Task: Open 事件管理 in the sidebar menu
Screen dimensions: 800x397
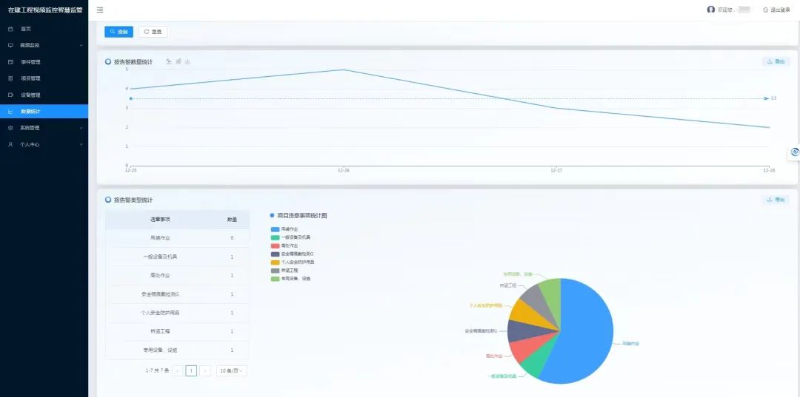Action: pyautogui.click(x=44, y=62)
